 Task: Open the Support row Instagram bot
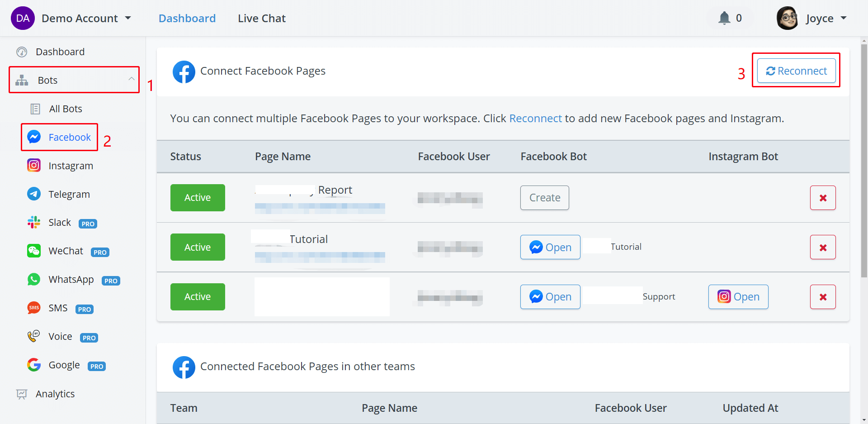738,297
